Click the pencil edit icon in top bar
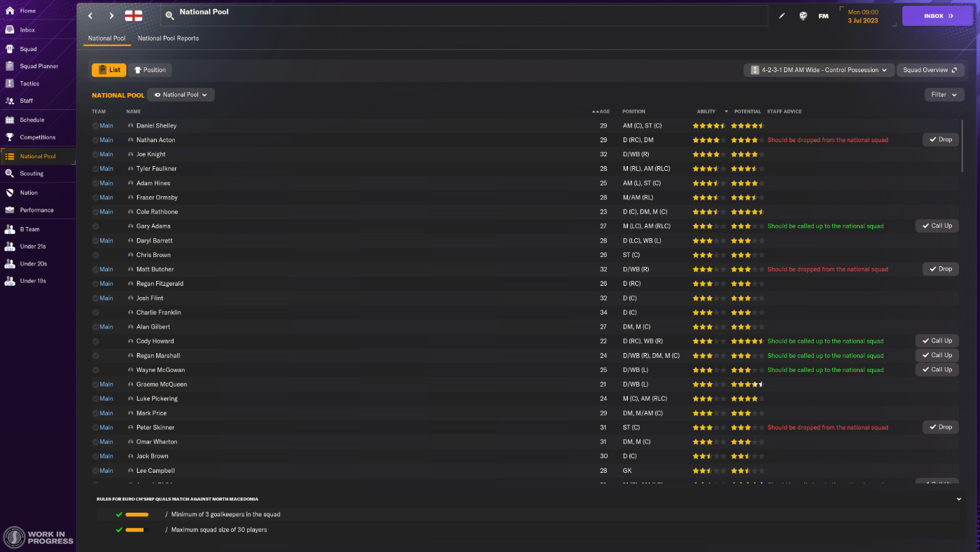Viewport: 980px width, 552px height. coord(782,15)
